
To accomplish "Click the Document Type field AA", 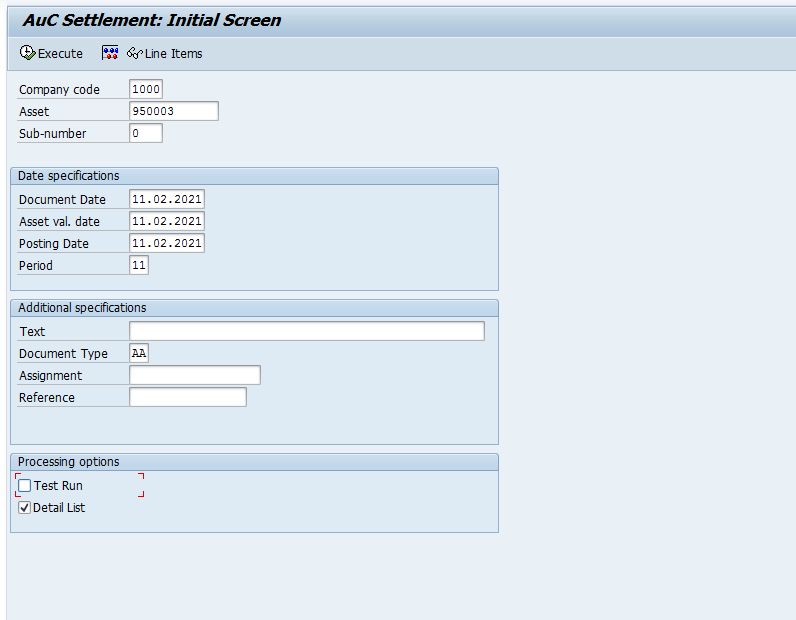I will tap(139, 353).
